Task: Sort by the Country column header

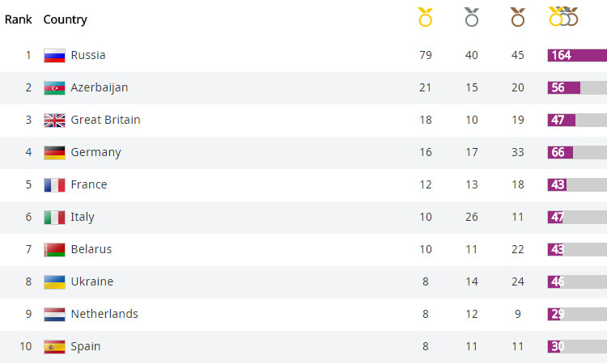Action: click(65, 19)
